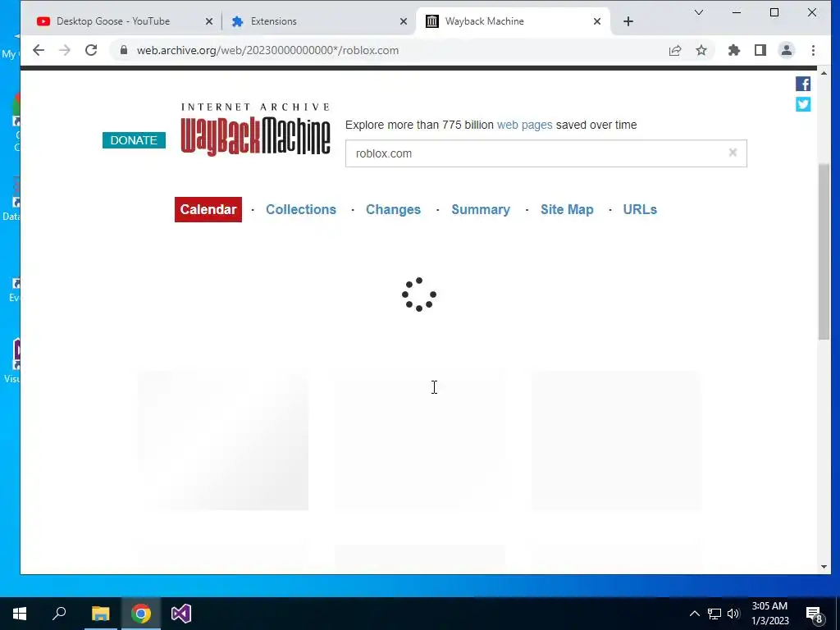The width and height of the screenshot is (840, 630).
Task: Click the page vertical scrollbar thumb
Action: click(824, 251)
